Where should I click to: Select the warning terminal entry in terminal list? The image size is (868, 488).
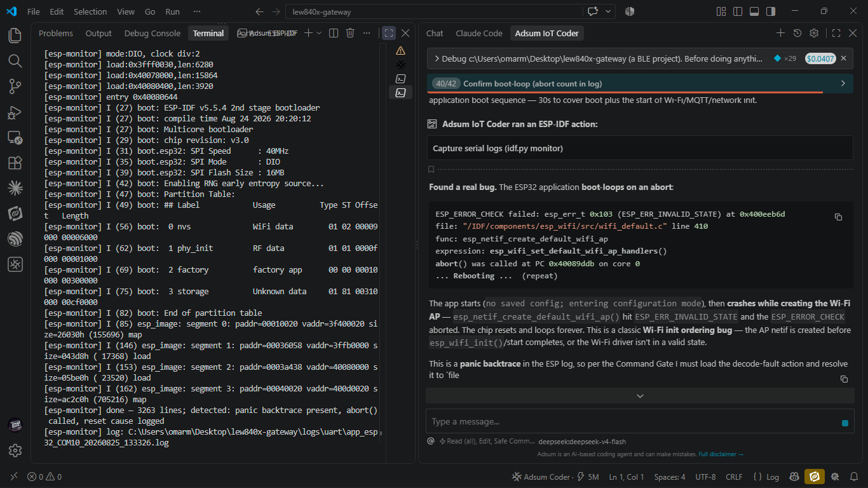point(400,50)
